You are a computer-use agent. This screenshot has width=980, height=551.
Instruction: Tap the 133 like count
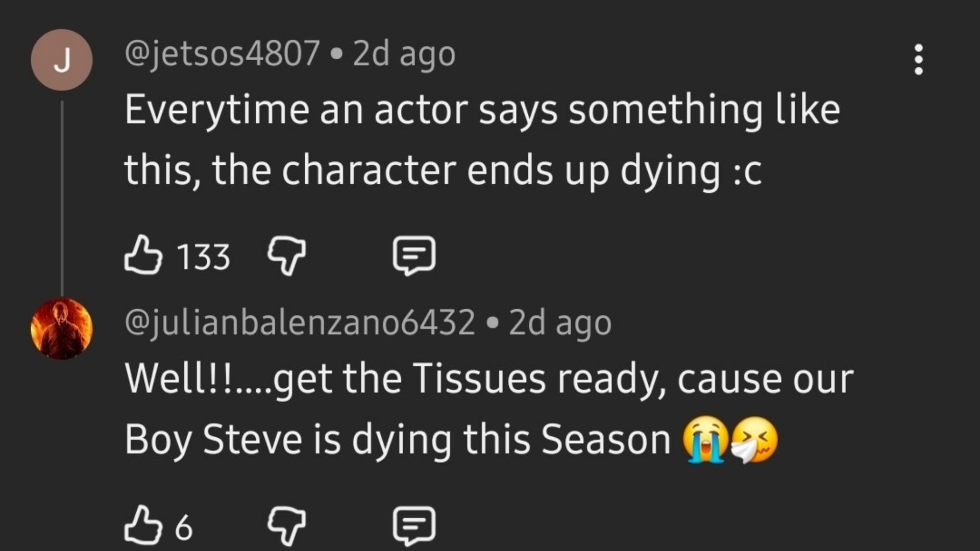pos(203,257)
